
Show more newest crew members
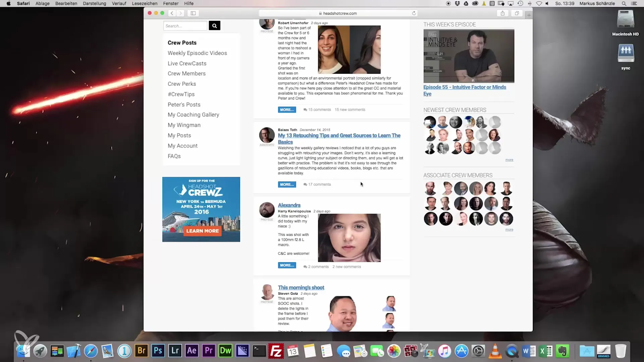click(509, 160)
